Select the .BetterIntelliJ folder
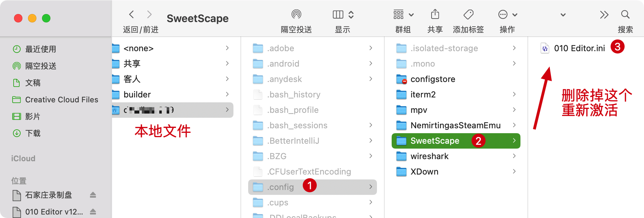The width and height of the screenshot is (644, 218). 312,141
